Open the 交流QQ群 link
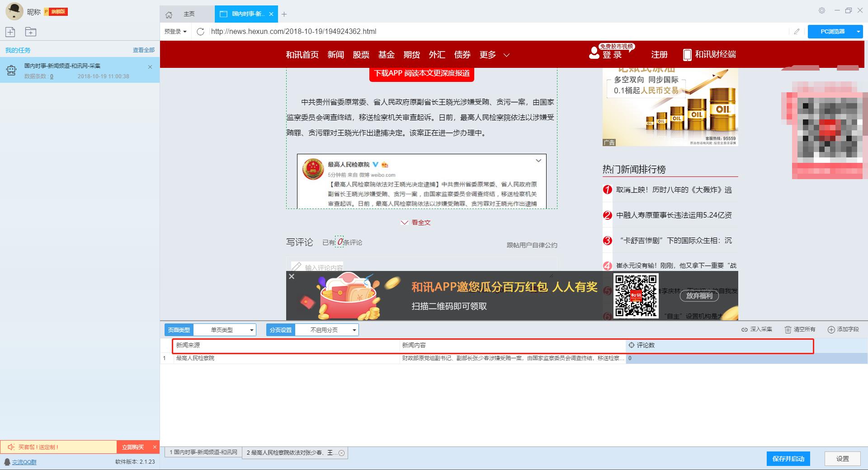Viewport: 868px width, 470px height. (x=24, y=462)
